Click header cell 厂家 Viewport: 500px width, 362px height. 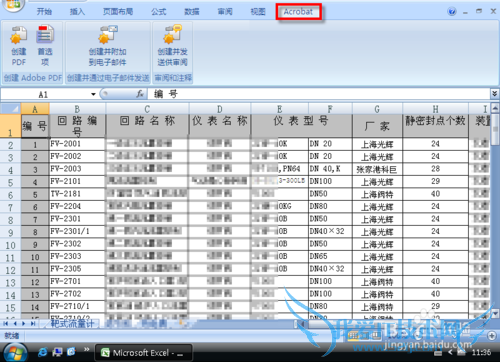(377, 126)
